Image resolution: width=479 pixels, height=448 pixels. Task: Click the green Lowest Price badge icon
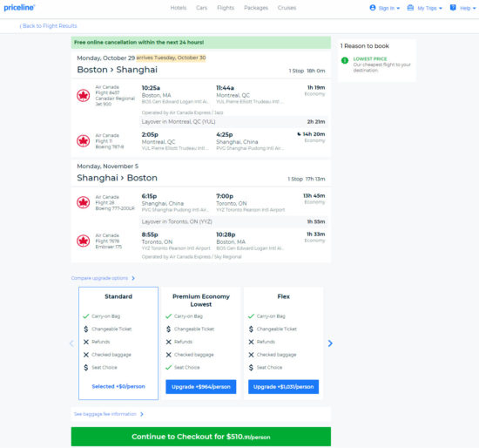[x=345, y=60]
